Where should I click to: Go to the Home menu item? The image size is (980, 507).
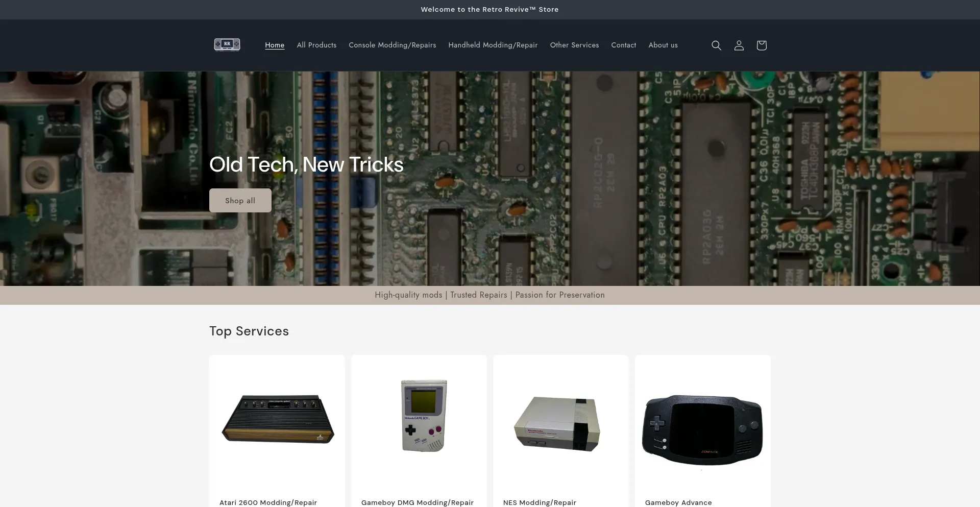click(x=275, y=45)
